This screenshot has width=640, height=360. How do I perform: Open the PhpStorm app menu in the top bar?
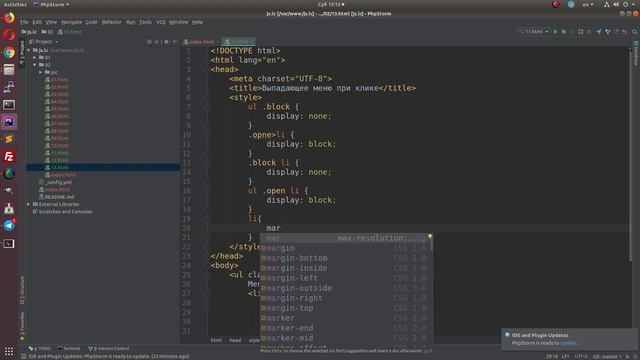point(51,4)
